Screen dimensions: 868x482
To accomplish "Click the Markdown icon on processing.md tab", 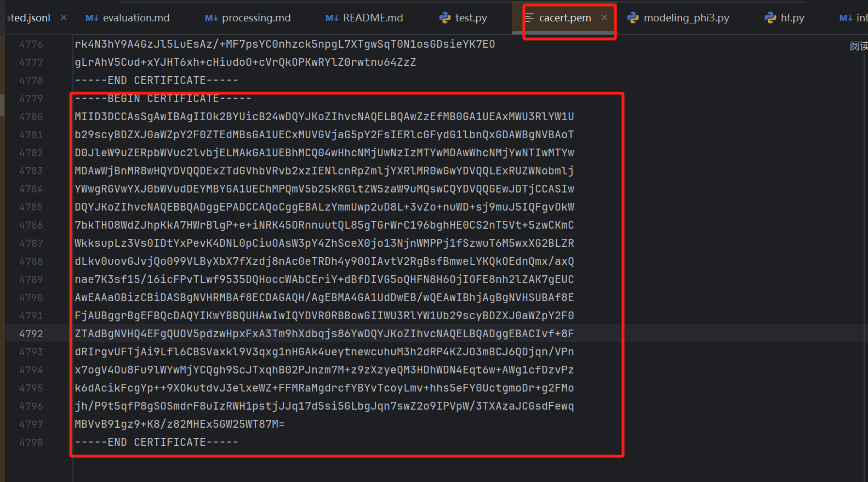I will (212, 18).
